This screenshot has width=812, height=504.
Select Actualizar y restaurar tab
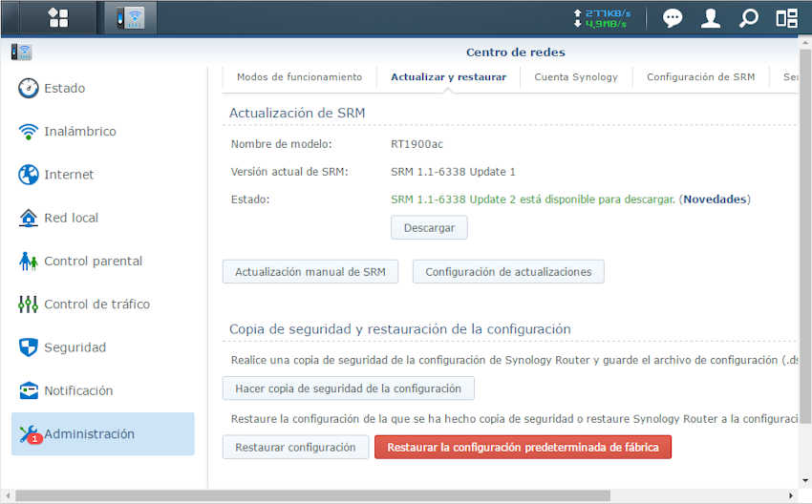coord(448,77)
